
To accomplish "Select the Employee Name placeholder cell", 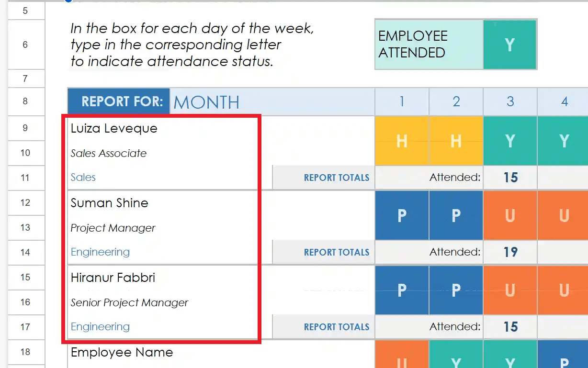I will click(x=121, y=353).
